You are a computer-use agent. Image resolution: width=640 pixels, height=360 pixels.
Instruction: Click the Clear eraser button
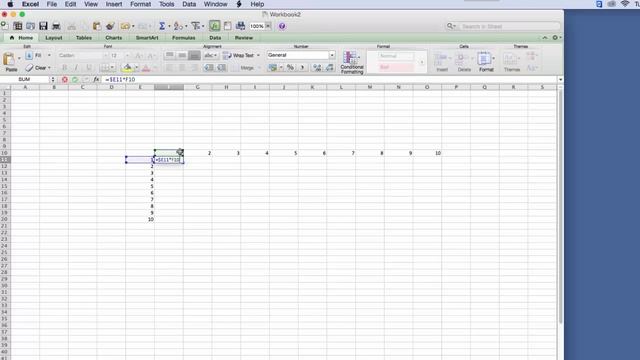(x=37, y=68)
